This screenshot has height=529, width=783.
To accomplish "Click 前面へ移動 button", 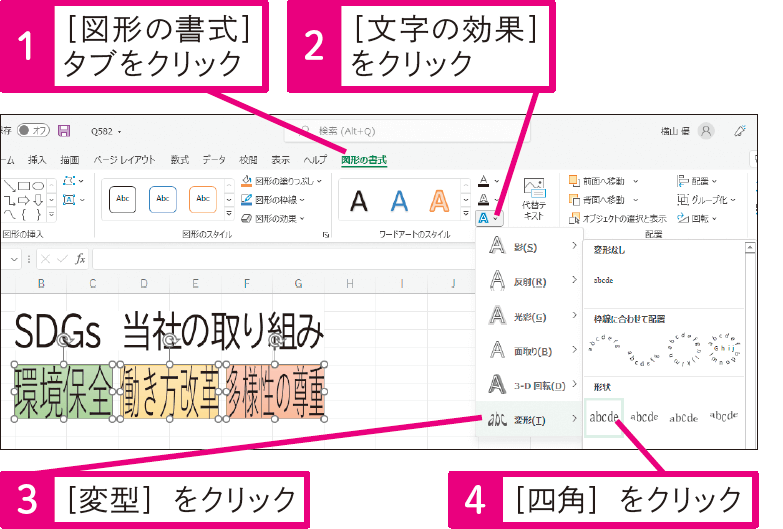I will click(598, 181).
